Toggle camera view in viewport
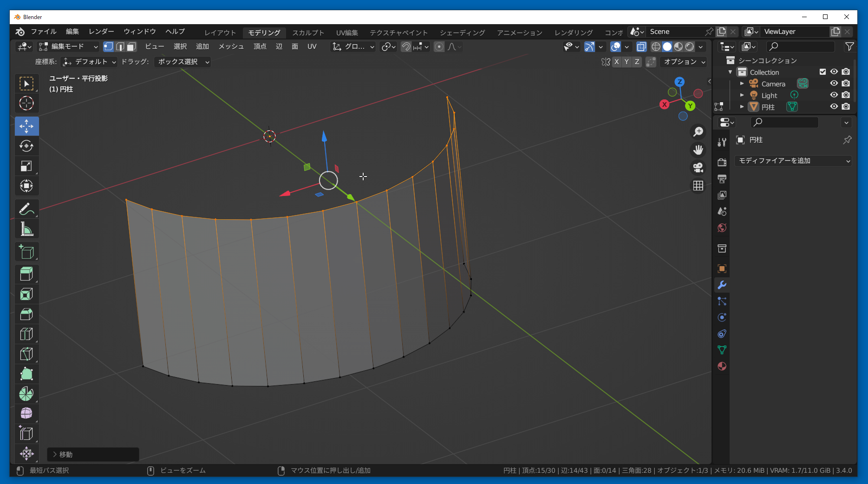The height and width of the screenshot is (484, 868). pos(698,167)
